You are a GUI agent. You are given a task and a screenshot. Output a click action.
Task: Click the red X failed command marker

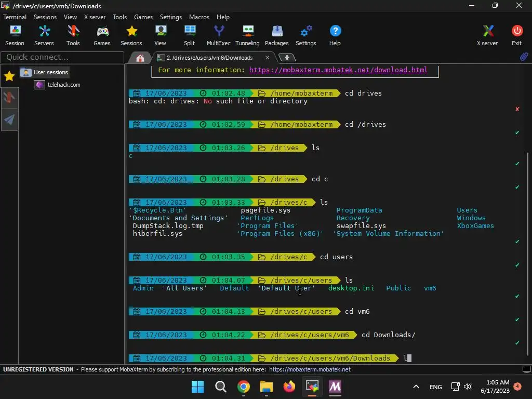click(x=517, y=109)
